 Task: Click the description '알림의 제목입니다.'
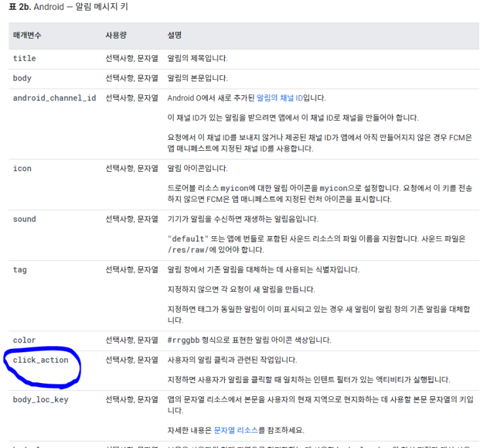pos(197,58)
